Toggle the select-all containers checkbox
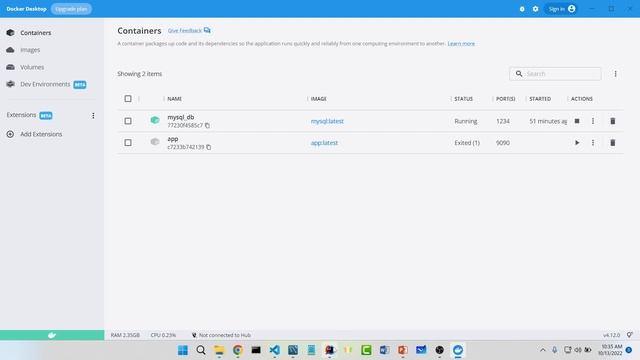The height and width of the screenshot is (360, 640). click(x=128, y=99)
